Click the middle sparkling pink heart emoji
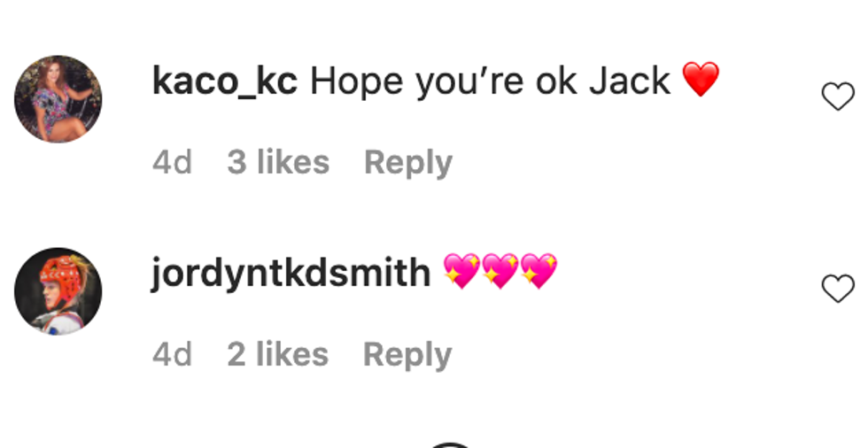Image resolution: width=868 pixels, height=448 pixels. pyautogui.click(x=500, y=270)
